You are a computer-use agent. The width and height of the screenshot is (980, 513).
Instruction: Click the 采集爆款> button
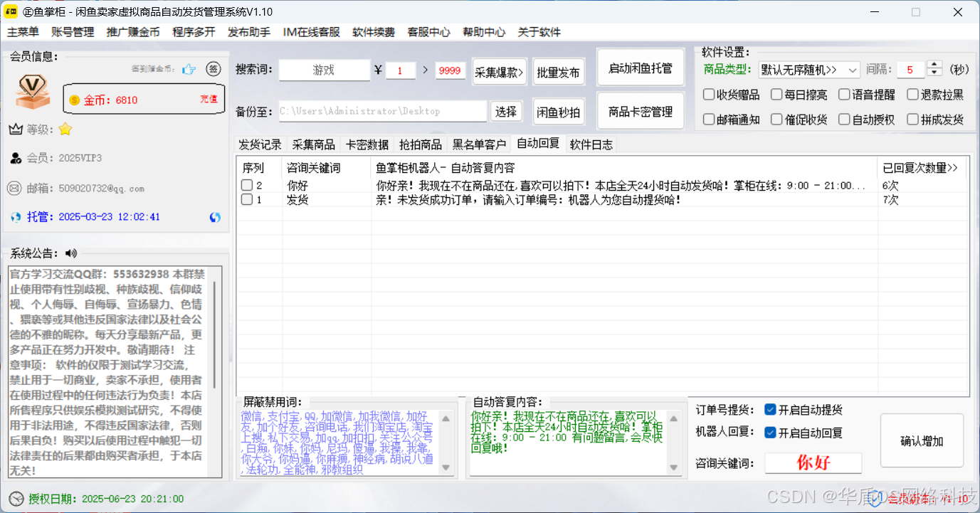[x=500, y=72]
